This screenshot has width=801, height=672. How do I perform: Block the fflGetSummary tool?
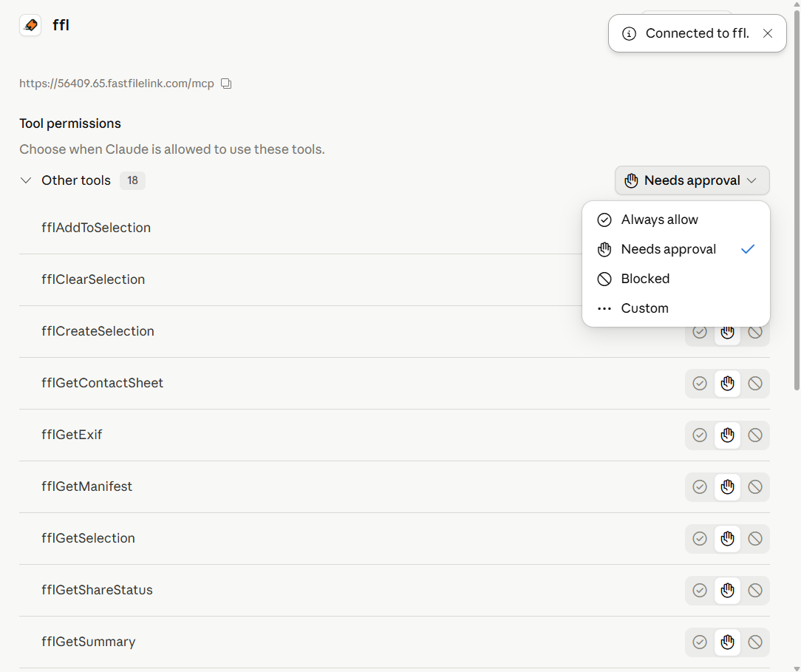(x=755, y=642)
